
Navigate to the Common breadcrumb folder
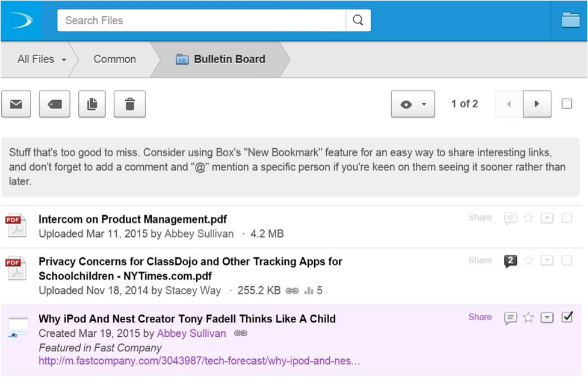tap(114, 59)
